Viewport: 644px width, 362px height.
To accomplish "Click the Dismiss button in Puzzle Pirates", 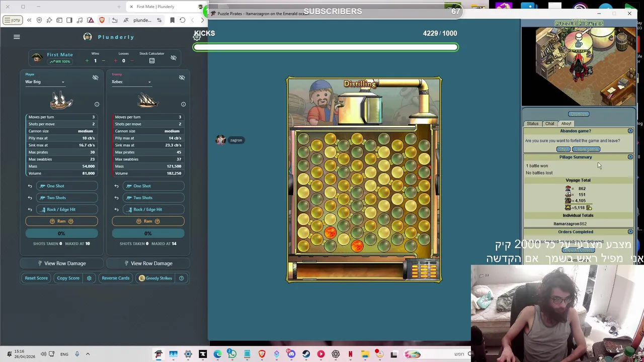I will click(x=578, y=114).
